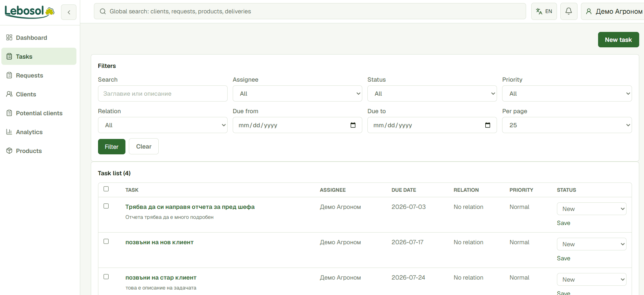Open the Requests section

(39, 75)
